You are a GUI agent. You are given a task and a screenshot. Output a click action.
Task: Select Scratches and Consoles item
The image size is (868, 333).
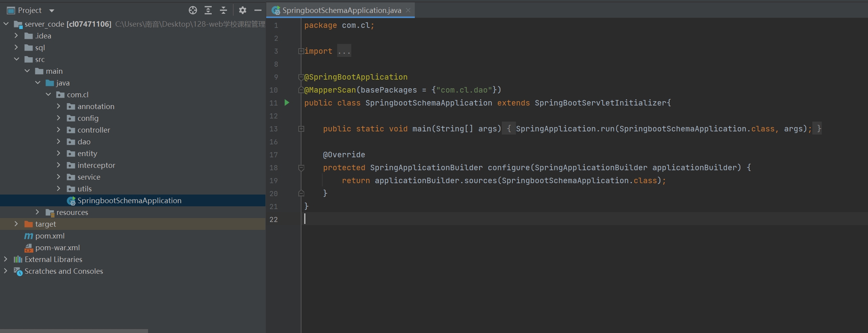point(64,271)
